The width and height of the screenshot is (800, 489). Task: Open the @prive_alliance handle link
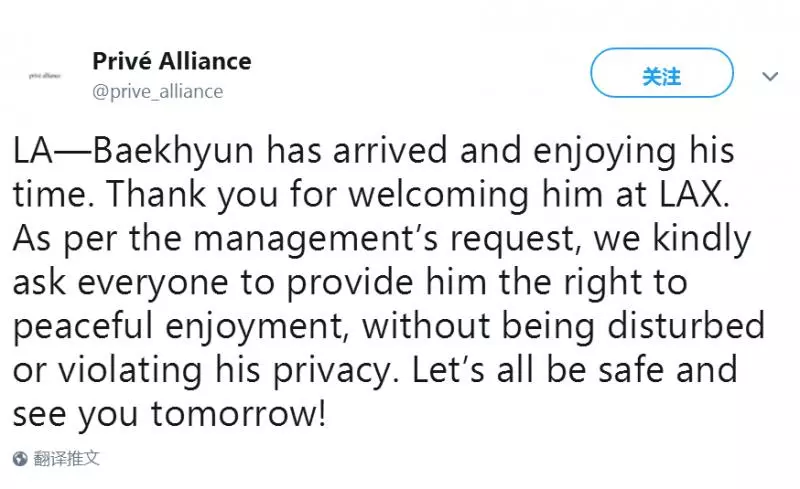[x=158, y=91]
